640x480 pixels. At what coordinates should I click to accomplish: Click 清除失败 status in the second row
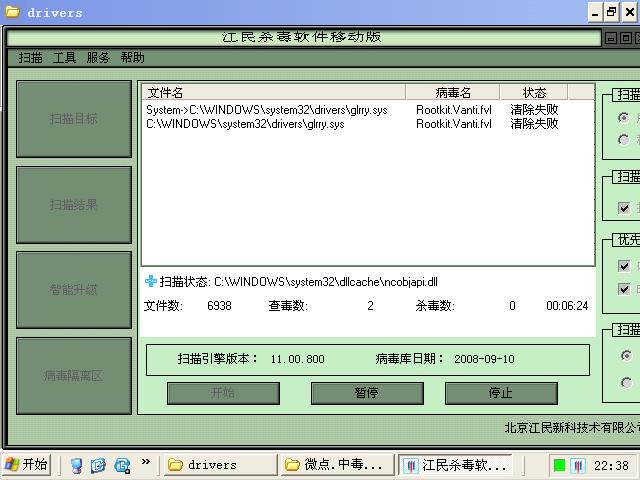coord(534,124)
